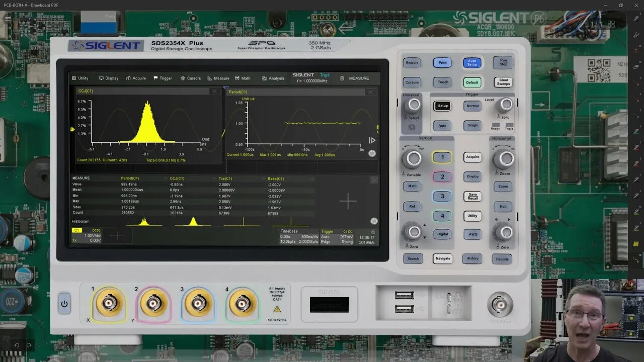Open the C1 channel settings box
The width and height of the screenshot is (644, 362).
(87, 236)
